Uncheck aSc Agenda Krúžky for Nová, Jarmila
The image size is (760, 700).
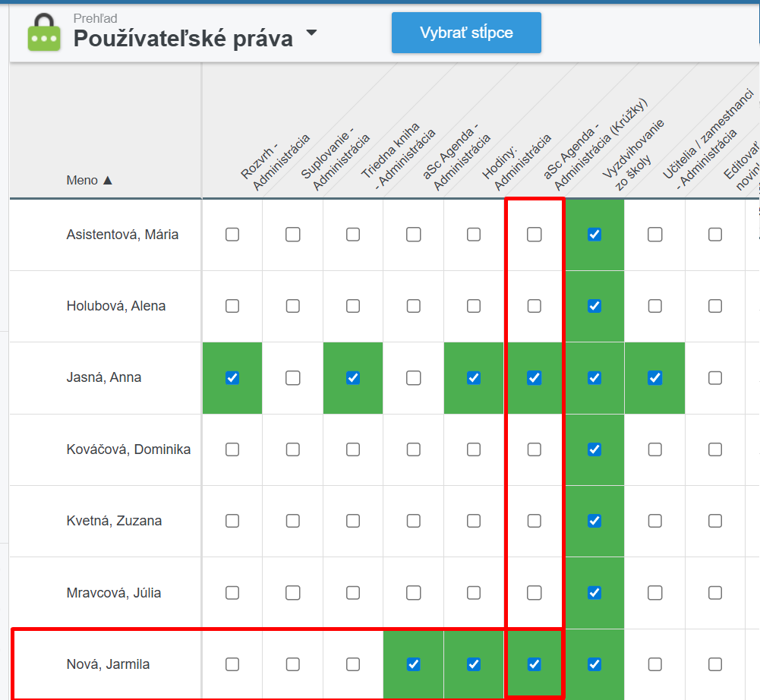coord(535,664)
